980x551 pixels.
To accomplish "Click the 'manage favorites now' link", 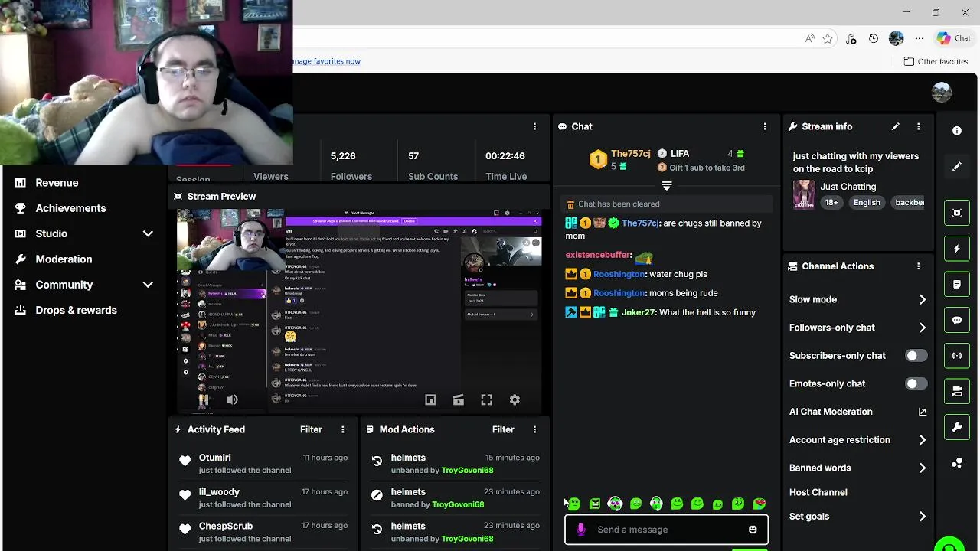I will coord(327,61).
